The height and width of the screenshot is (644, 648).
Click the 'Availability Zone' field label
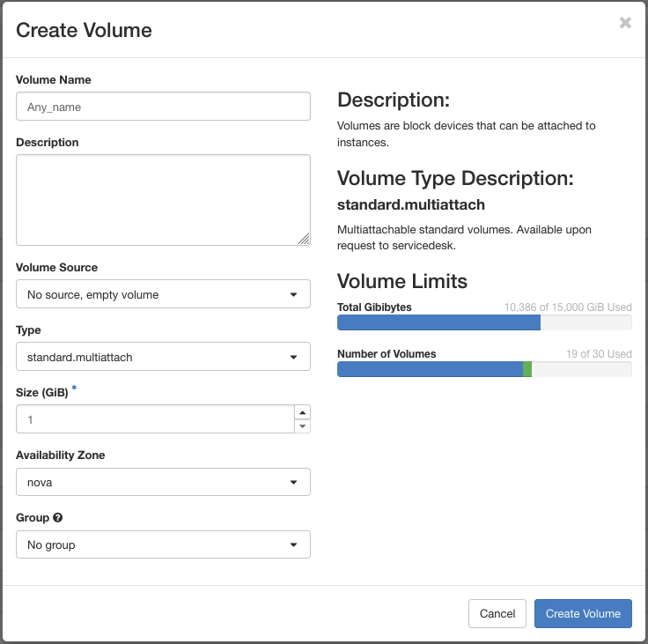click(61, 455)
